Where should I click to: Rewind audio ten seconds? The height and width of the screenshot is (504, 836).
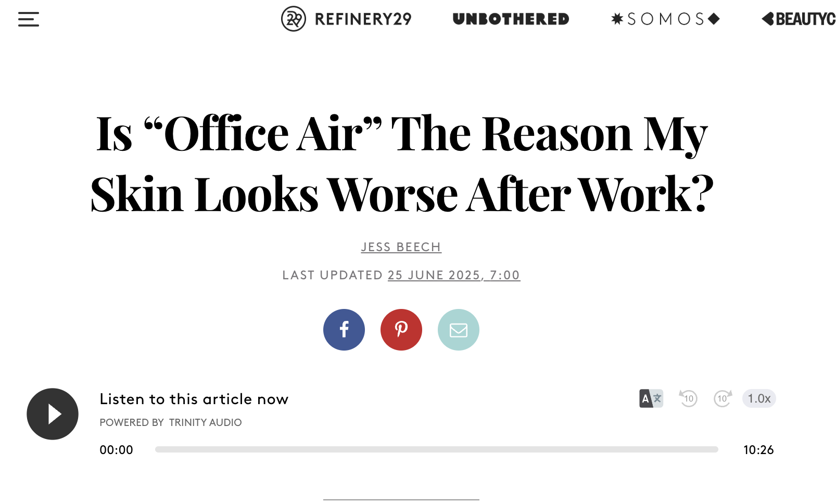(688, 398)
